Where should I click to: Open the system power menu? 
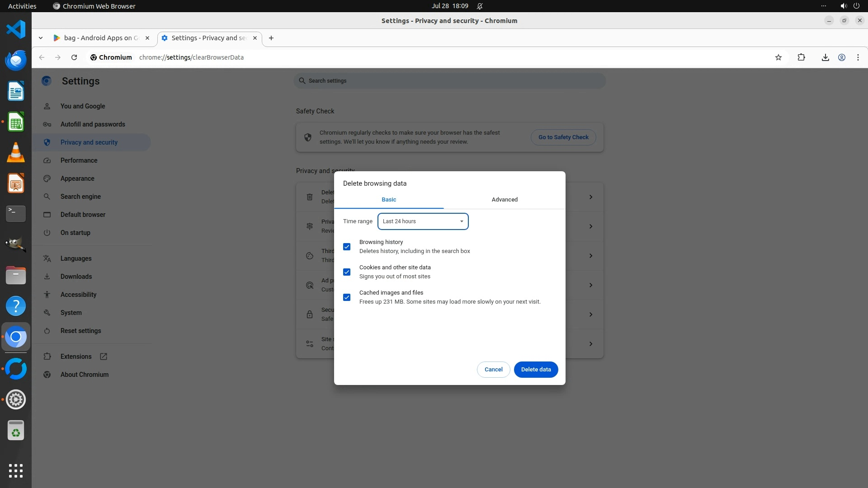tap(856, 6)
